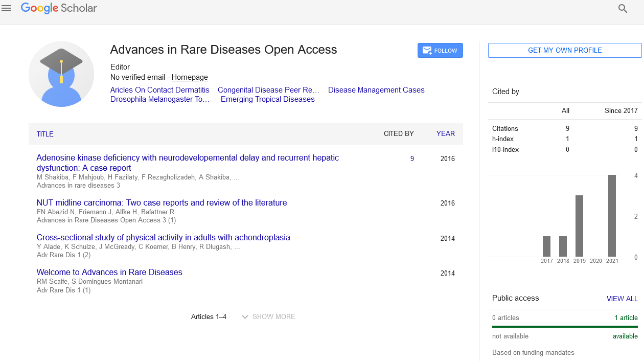The height and width of the screenshot is (363, 644).
Task: Open Congenital Disease Peer Re… interest
Action: click(x=268, y=90)
